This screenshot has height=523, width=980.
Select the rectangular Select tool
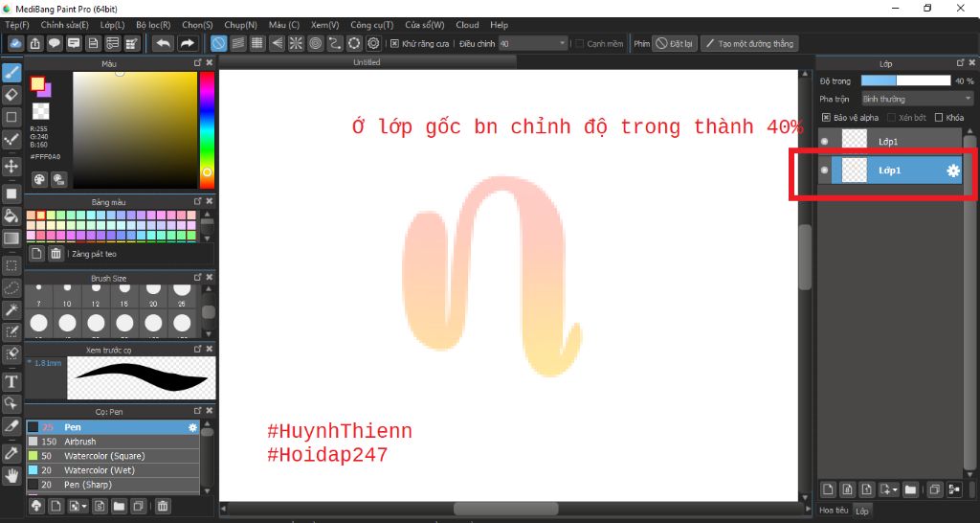pyautogui.click(x=11, y=266)
